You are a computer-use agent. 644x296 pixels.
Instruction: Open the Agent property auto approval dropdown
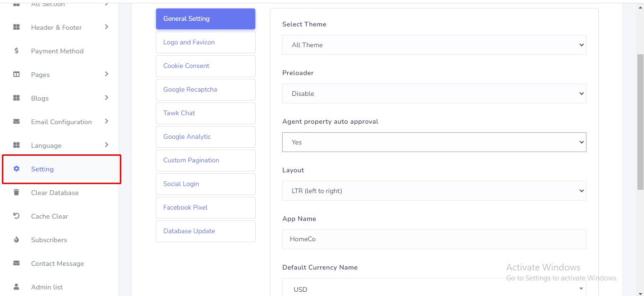click(x=434, y=142)
